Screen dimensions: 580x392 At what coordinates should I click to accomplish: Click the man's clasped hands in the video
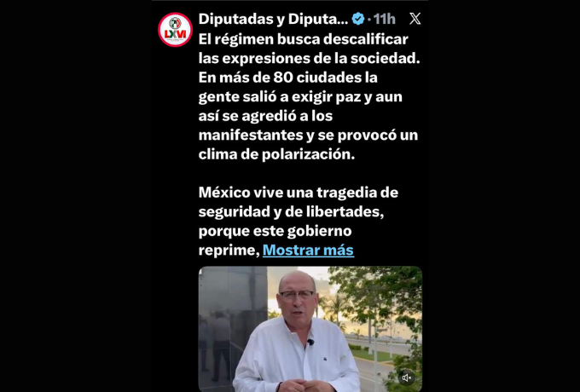pyautogui.click(x=301, y=386)
